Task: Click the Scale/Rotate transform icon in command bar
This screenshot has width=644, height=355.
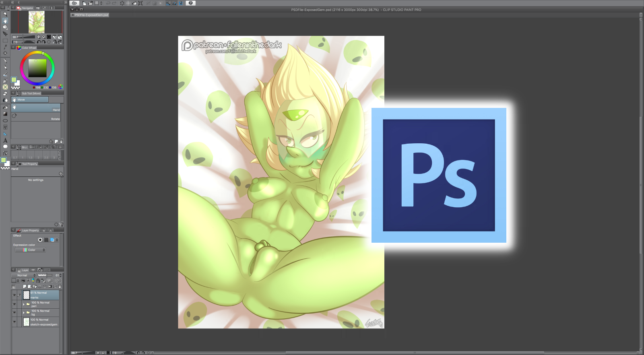Action: (x=140, y=3)
